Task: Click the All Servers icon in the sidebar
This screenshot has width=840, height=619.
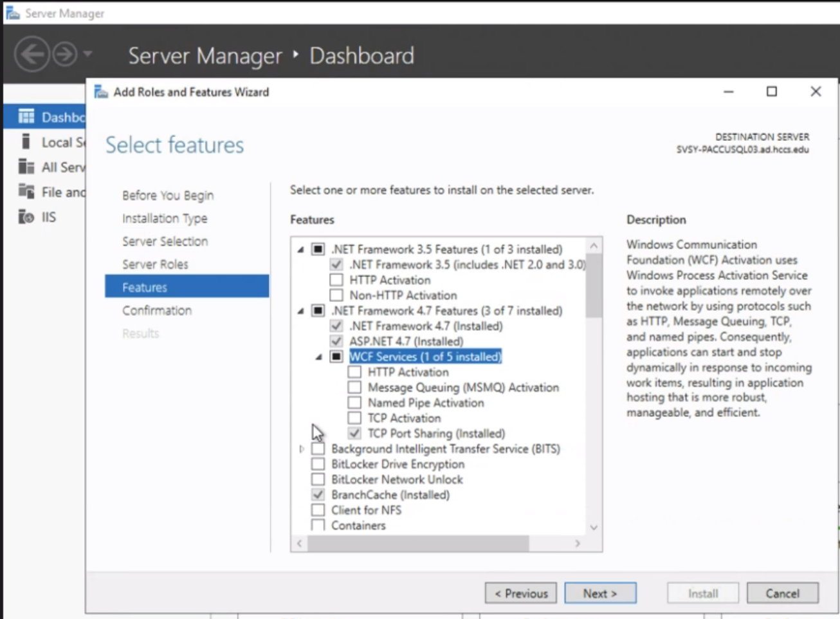Action: [x=26, y=167]
